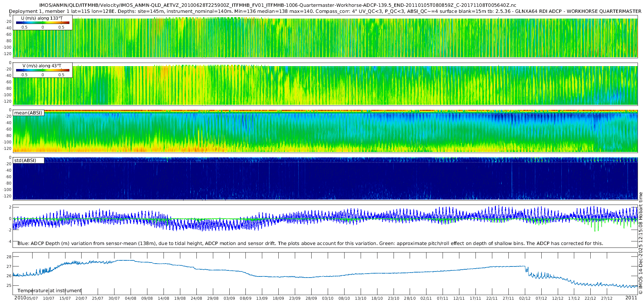Click the IMOS Hobart time stamp text
Screen dimensions: 644x304
tap(640, 243)
